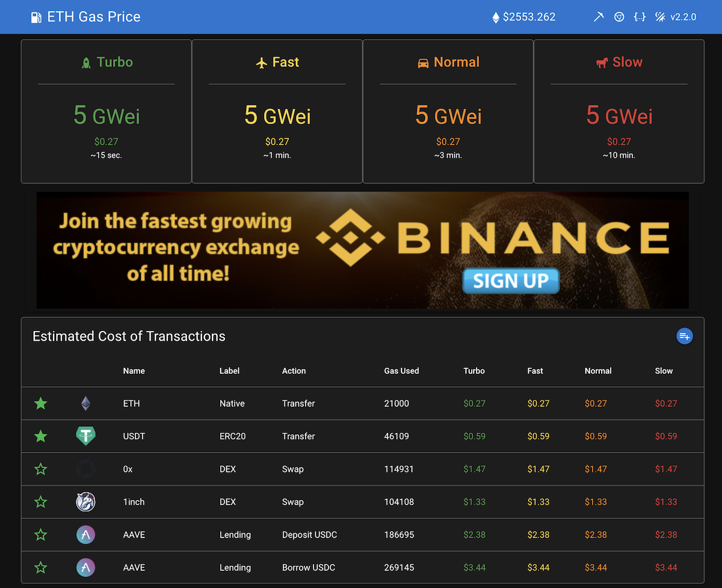722x588 pixels.
Task: Click the ETH Gas Price title
Action: point(94,17)
